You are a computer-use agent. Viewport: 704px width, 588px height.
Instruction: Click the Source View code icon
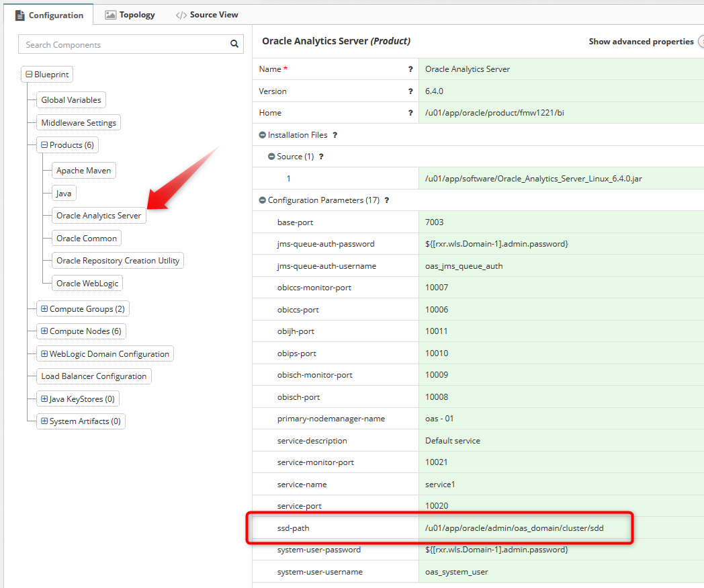point(181,15)
